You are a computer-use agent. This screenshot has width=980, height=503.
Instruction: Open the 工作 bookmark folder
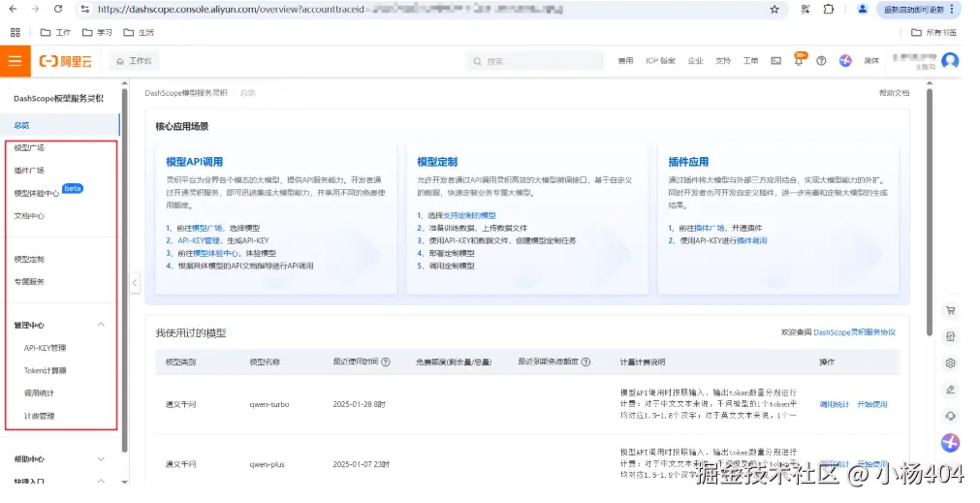click(x=55, y=33)
